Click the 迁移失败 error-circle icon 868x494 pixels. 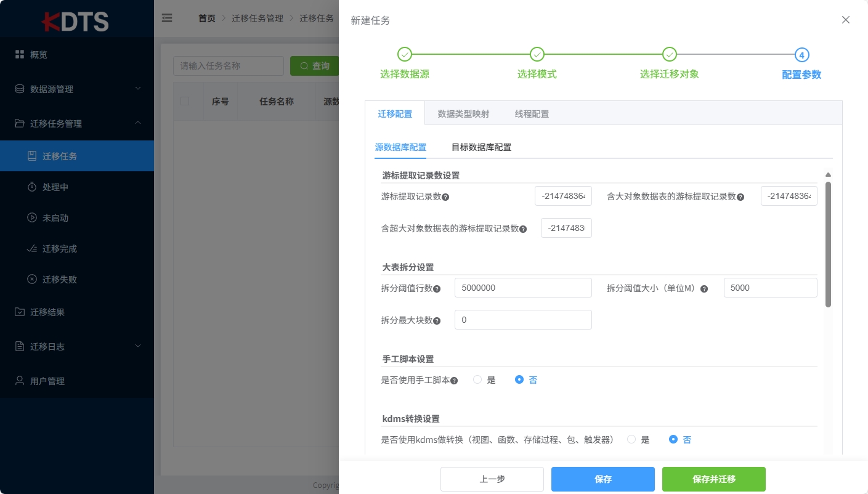[x=32, y=279]
